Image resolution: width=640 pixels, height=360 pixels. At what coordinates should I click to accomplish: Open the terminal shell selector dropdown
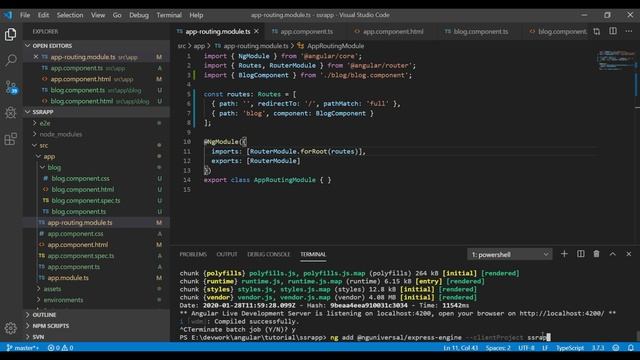click(509, 254)
